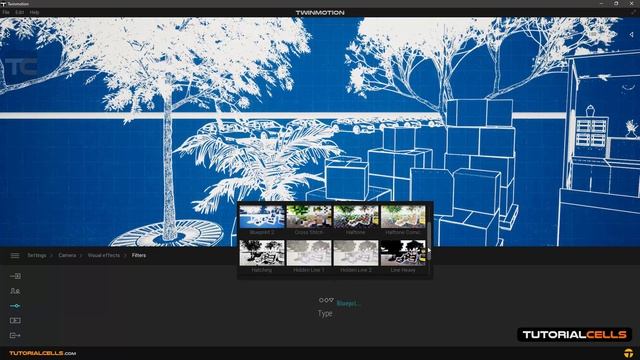Choose the Blueprint 2 filter thumbnail
This screenshot has height=360, width=640.
262,217
